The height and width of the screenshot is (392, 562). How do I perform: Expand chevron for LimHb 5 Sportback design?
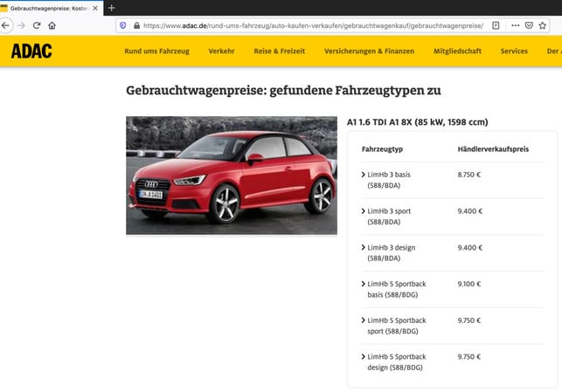364,356
